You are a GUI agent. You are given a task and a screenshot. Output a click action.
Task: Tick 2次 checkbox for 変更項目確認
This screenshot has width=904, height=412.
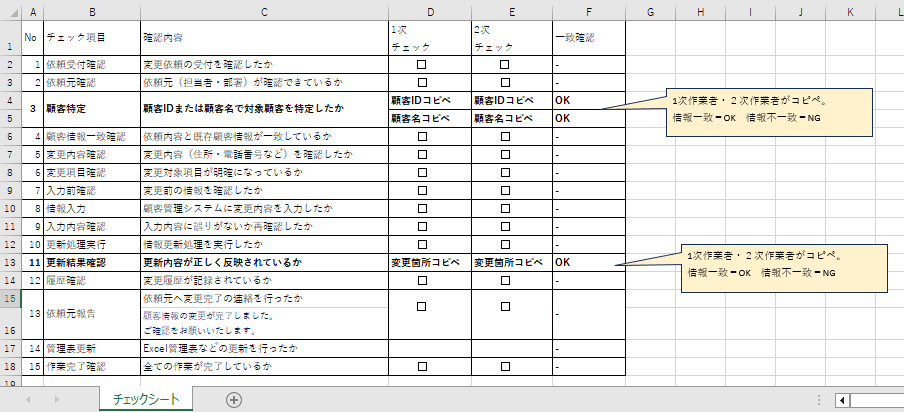tap(505, 172)
